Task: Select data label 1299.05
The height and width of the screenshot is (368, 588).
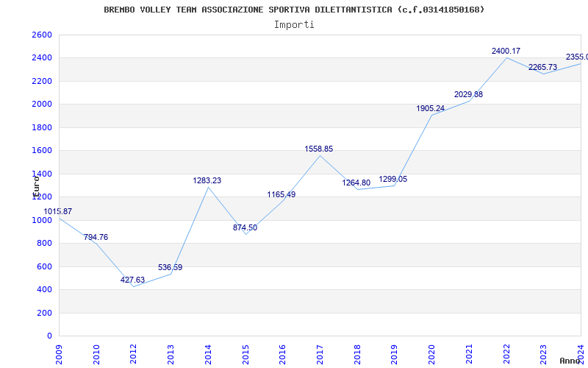Action: pyautogui.click(x=393, y=180)
